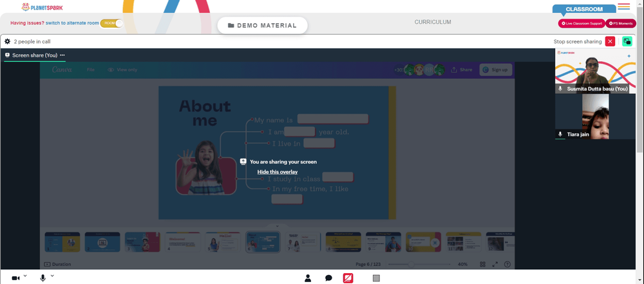Screen dimensions: 644x284
Task: Select slide 10 thumbnail
Action: [x=424, y=242]
